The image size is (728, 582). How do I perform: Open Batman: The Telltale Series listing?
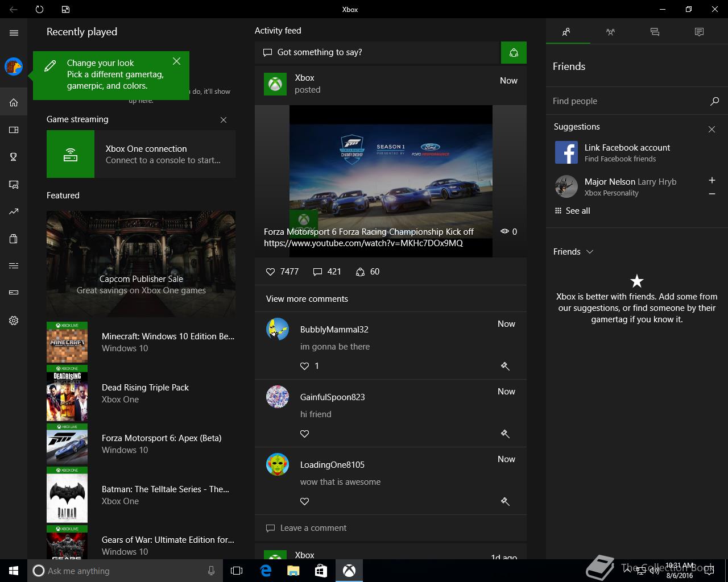pyautogui.click(x=141, y=495)
